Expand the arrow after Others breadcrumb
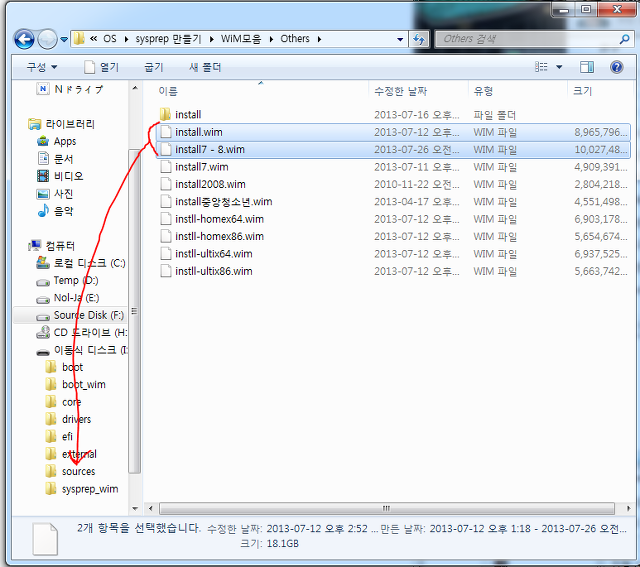640x567 pixels. click(319, 39)
